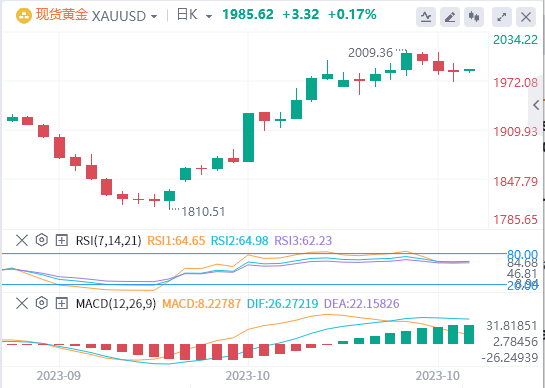Screen dimensions: 545x388
Task: Click the MACD(12,26,9) label
Action: click(x=116, y=304)
